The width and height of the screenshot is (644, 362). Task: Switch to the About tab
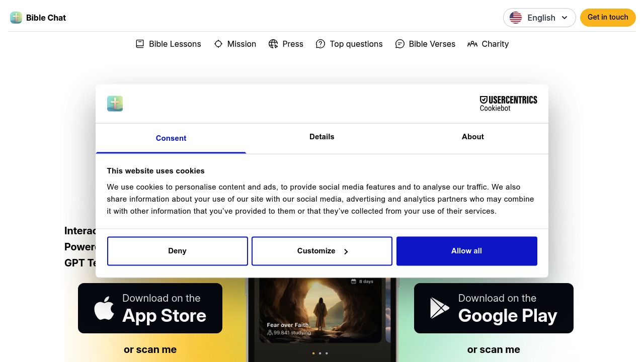(x=473, y=137)
